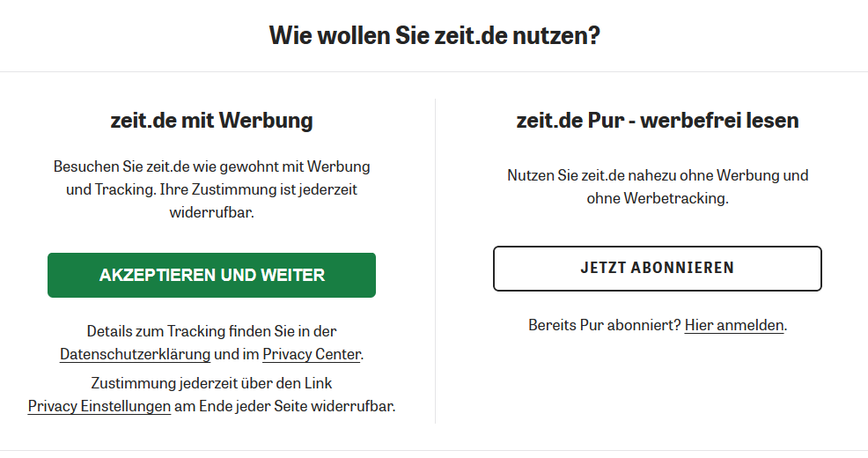Click the text am Ende jeder Seite widerrufbar

pyautogui.click(x=285, y=406)
